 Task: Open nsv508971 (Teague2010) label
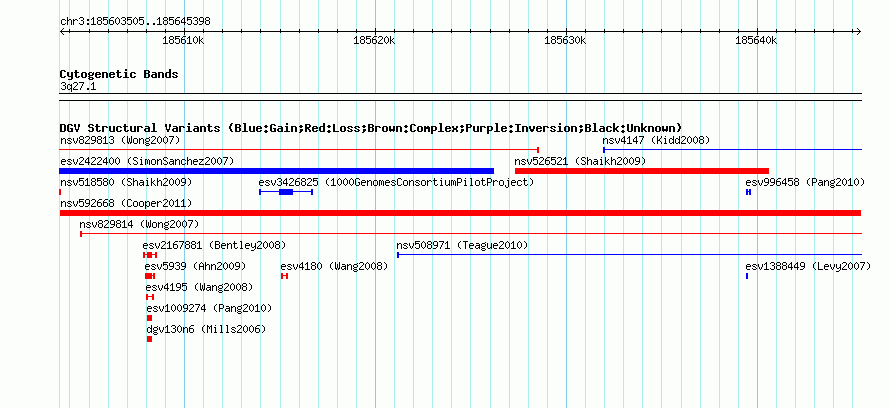(462, 245)
